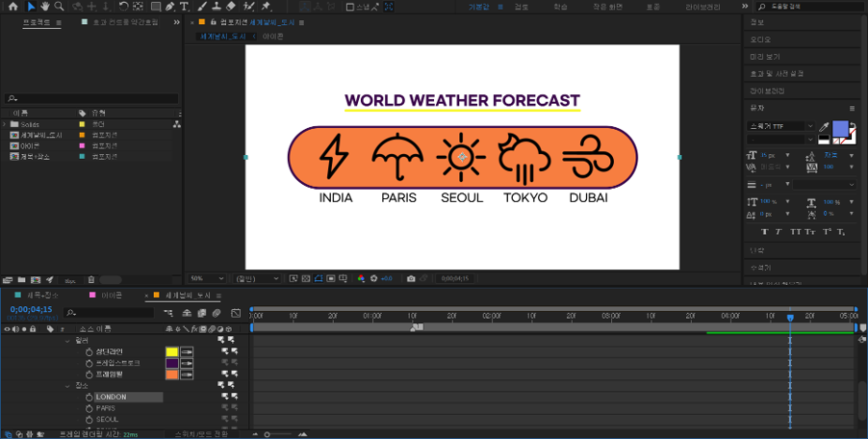Image resolution: width=868 pixels, height=439 pixels.
Task: Open the resolution dropdown next to 50%
Action: 257,278
